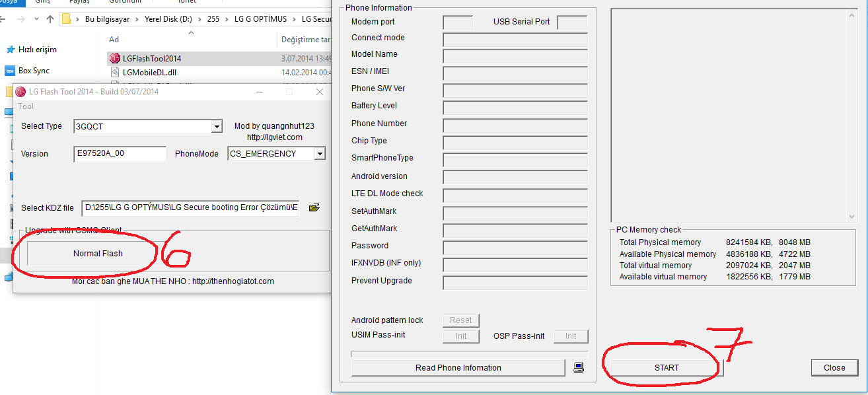
Task: Open Hızlı erişim quick access
Action: (37, 50)
